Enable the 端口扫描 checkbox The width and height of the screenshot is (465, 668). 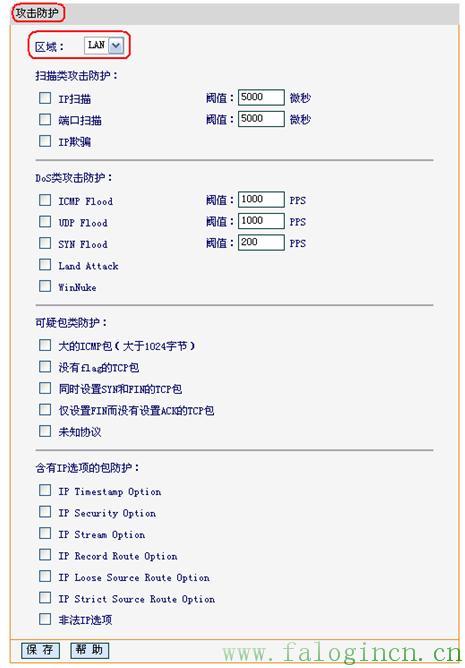pyautogui.click(x=45, y=120)
